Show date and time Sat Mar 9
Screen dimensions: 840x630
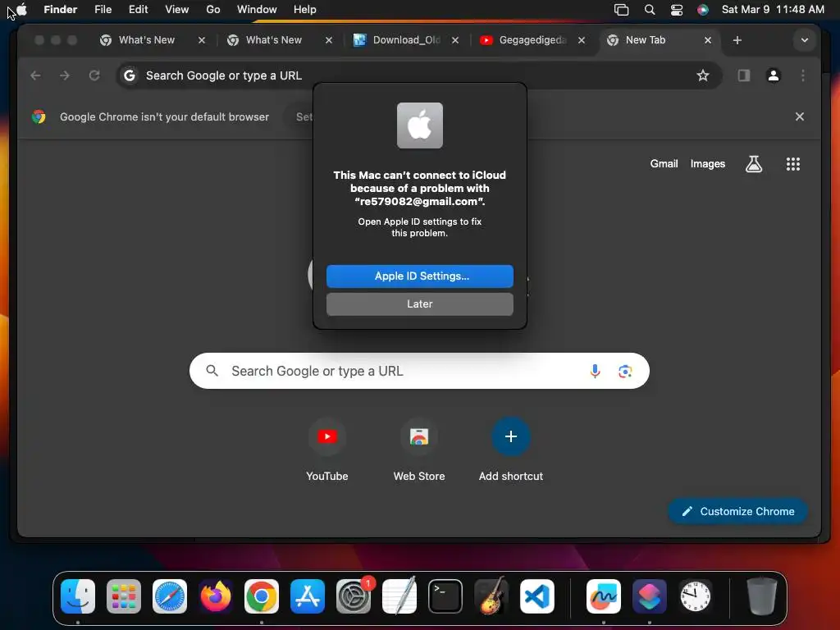pyautogui.click(x=773, y=9)
